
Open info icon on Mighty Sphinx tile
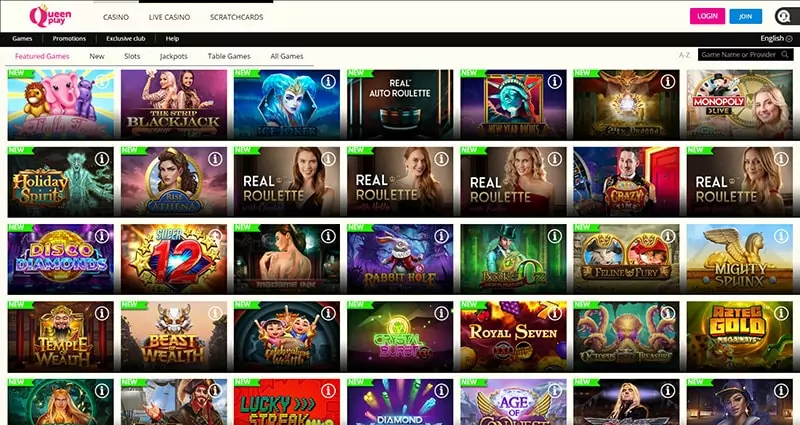[781, 236]
